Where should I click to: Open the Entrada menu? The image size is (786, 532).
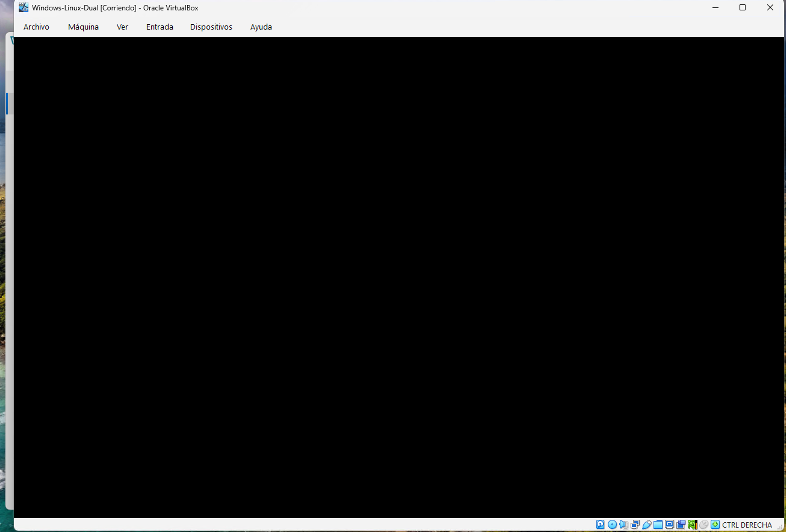159,27
